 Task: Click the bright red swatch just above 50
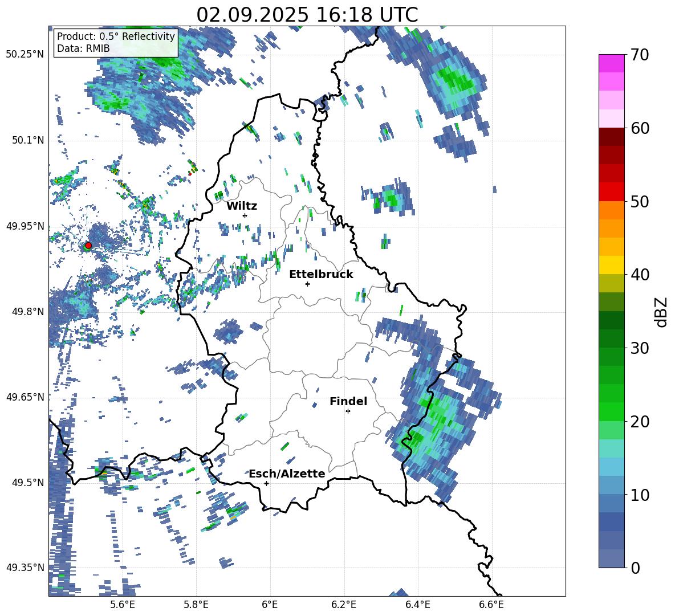(611, 192)
